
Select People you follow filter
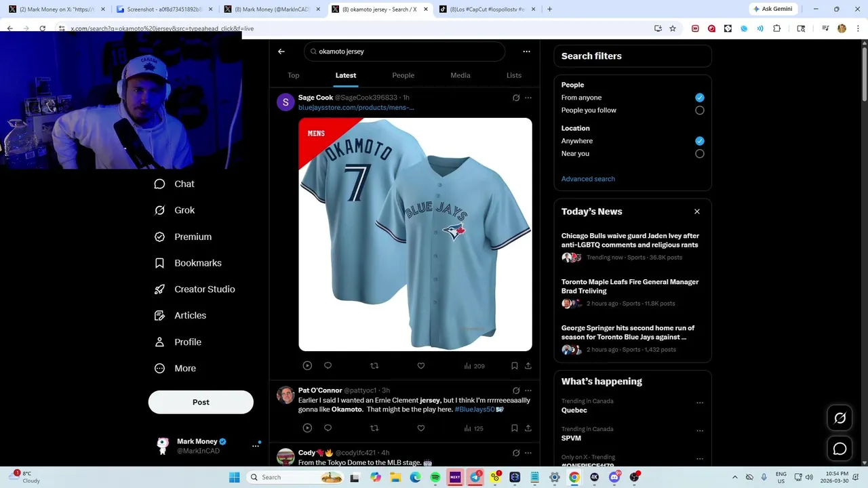(x=700, y=110)
